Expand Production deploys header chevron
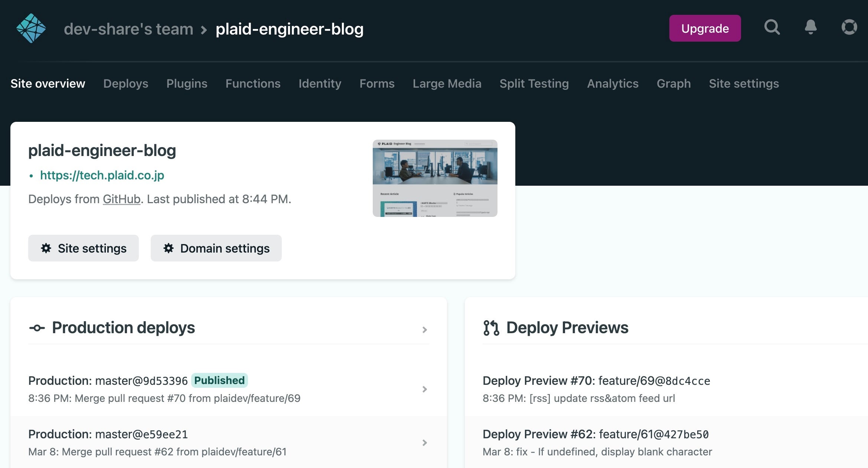Image resolution: width=868 pixels, height=468 pixels. pos(425,329)
